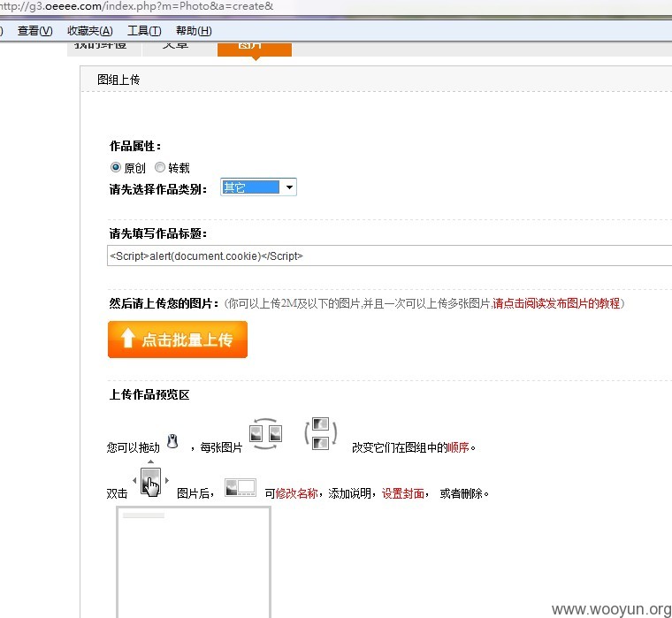Click the horizontal swap images icon
672x618 pixels.
click(x=266, y=434)
